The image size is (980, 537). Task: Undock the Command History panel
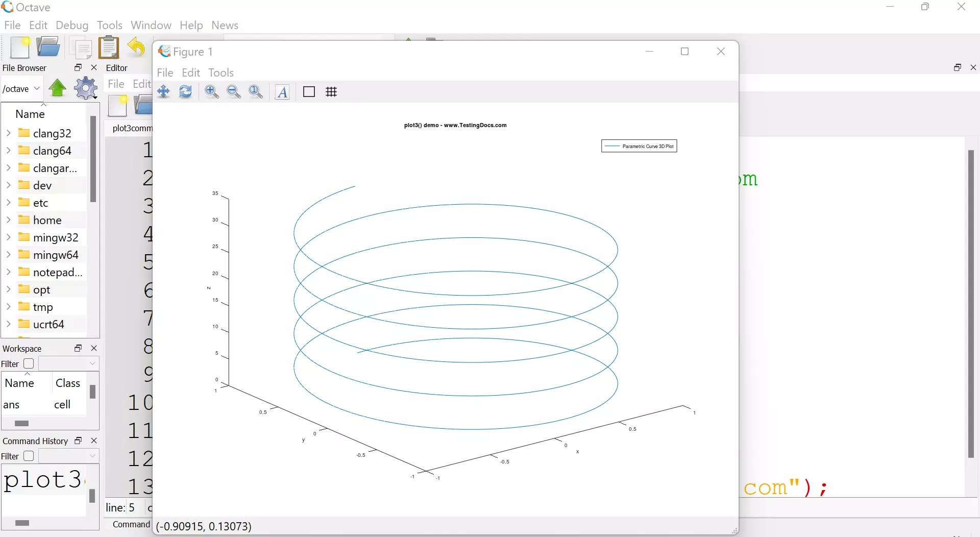pos(78,441)
